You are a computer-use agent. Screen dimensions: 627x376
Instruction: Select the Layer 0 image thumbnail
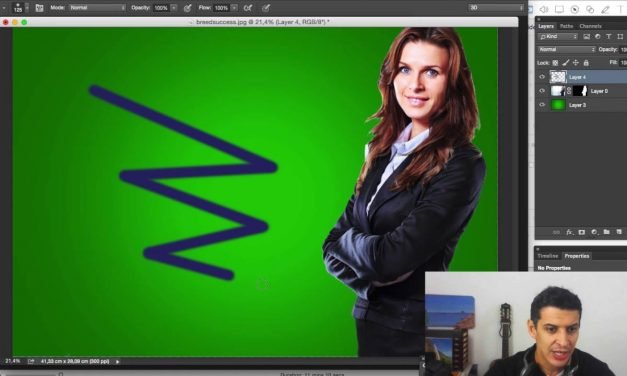[558, 91]
